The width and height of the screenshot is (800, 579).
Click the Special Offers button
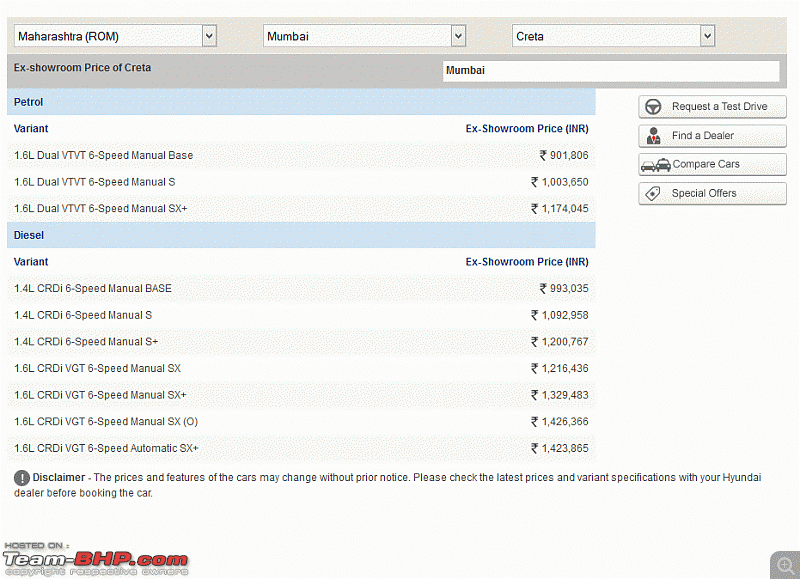(x=712, y=193)
